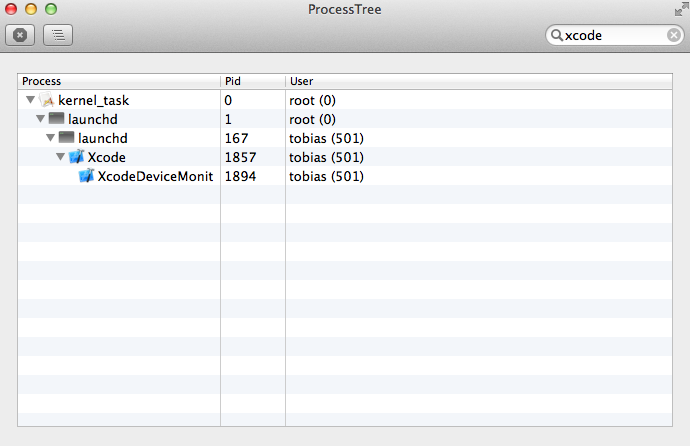Screen dimensions: 690x446
Task: Click the ProcessTree window title
Action: click(345, 9)
